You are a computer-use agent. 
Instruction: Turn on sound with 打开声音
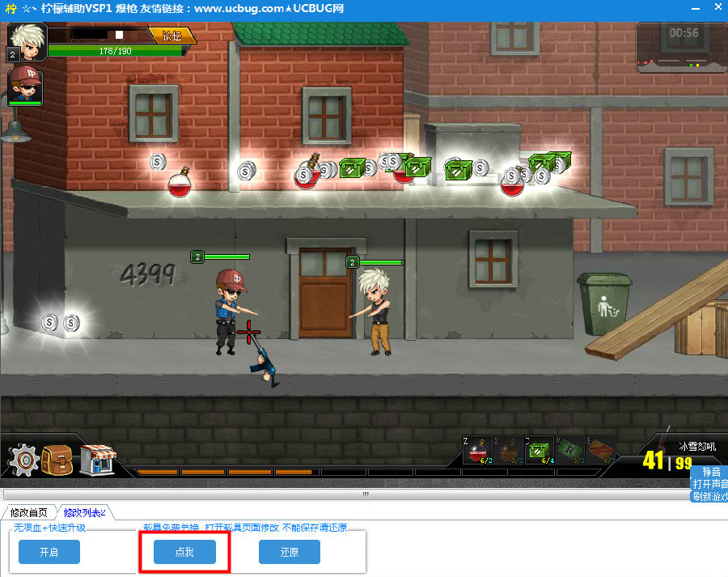(x=709, y=484)
